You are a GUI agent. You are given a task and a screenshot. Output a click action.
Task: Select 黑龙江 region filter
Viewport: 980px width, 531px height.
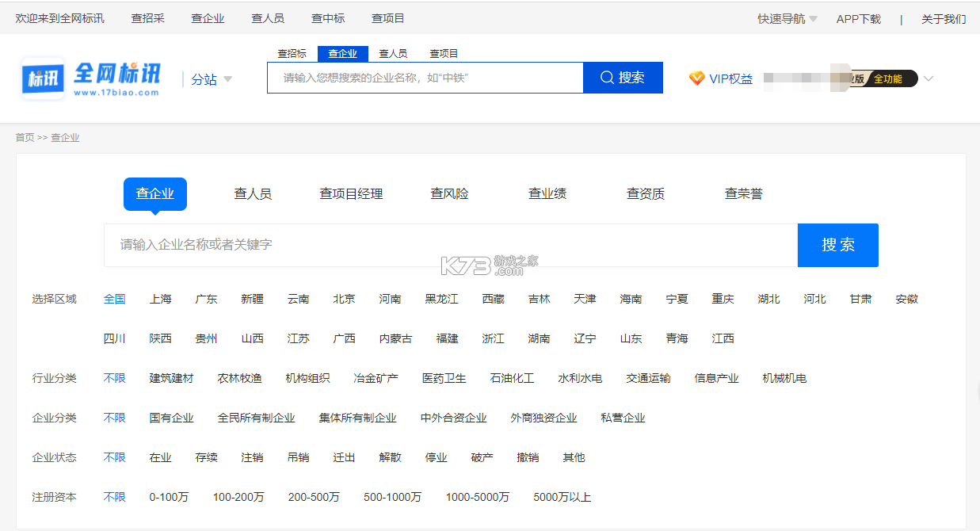pos(442,299)
